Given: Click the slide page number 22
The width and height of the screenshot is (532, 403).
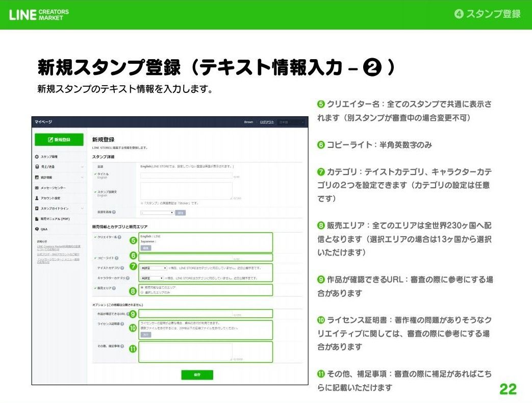Looking at the screenshot, I should 508,389.
